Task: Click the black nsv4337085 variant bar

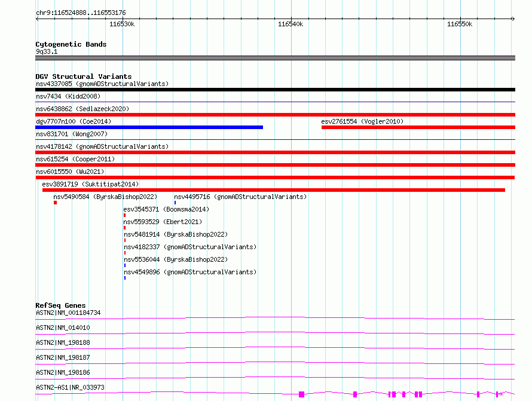Action: (x=275, y=90)
